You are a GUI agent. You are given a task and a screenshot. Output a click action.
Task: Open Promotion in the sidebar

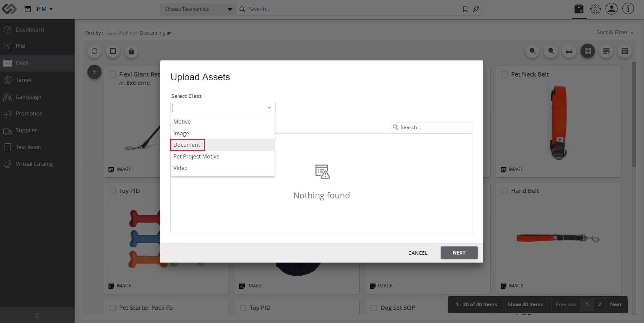coord(37,113)
